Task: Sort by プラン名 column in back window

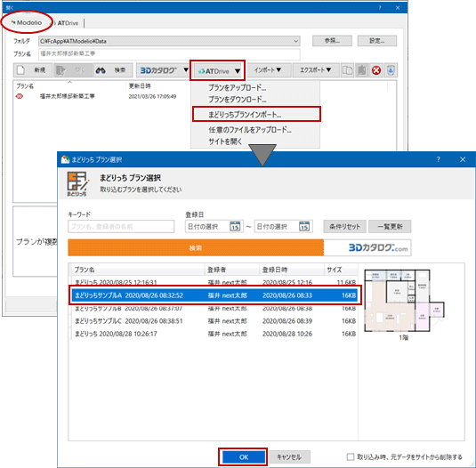Action: [69, 86]
